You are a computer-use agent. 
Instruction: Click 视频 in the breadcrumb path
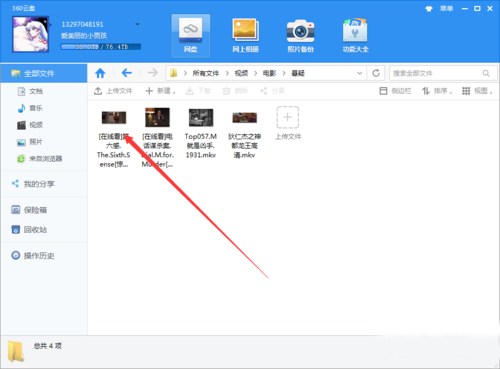click(x=241, y=73)
